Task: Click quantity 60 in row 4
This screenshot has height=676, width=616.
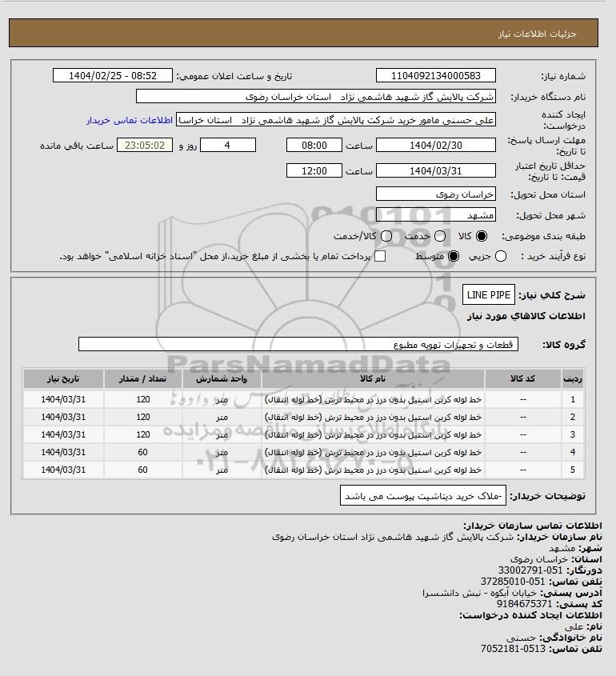Action: 142,452
